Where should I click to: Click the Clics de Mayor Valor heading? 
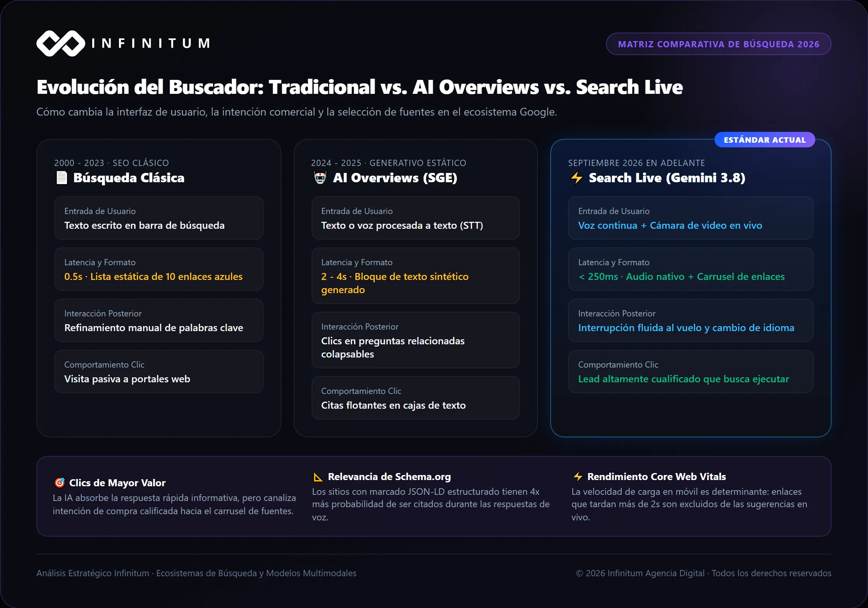pyautogui.click(x=117, y=483)
